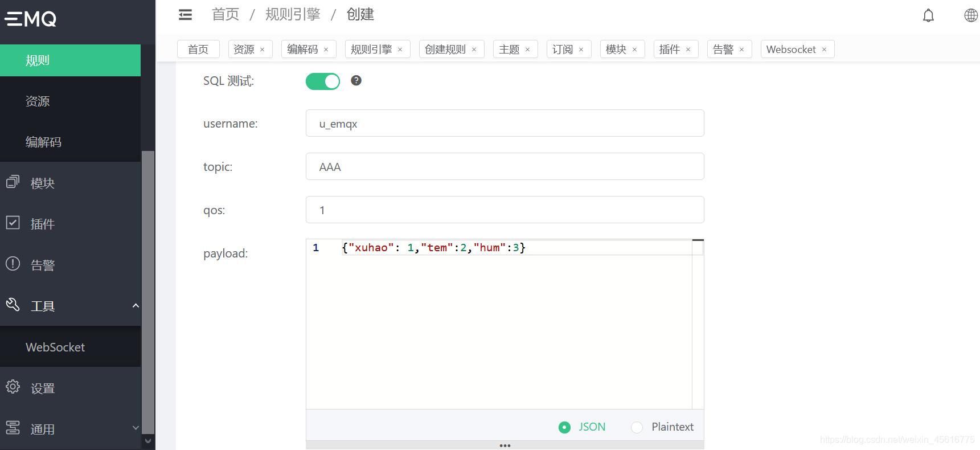Close the 模块 tab
The height and width of the screenshot is (450, 980).
pos(635,50)
